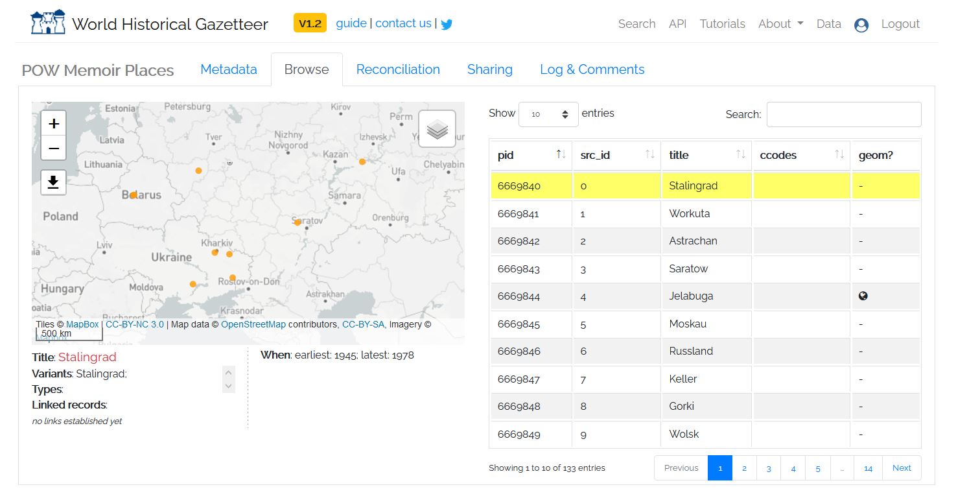Open the map layers control
This screenshot has width=980, height=498.
point(437,129)
